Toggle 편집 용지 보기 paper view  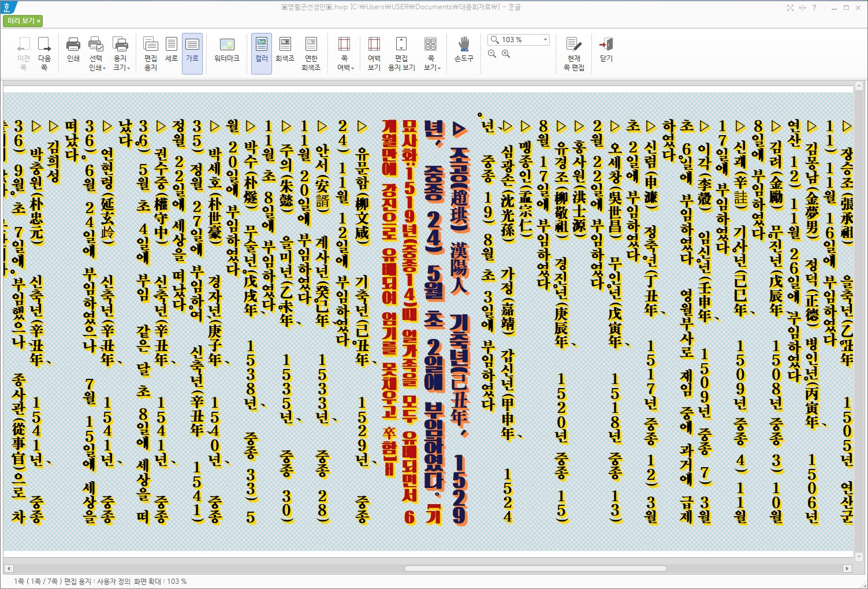click(401, 53)
